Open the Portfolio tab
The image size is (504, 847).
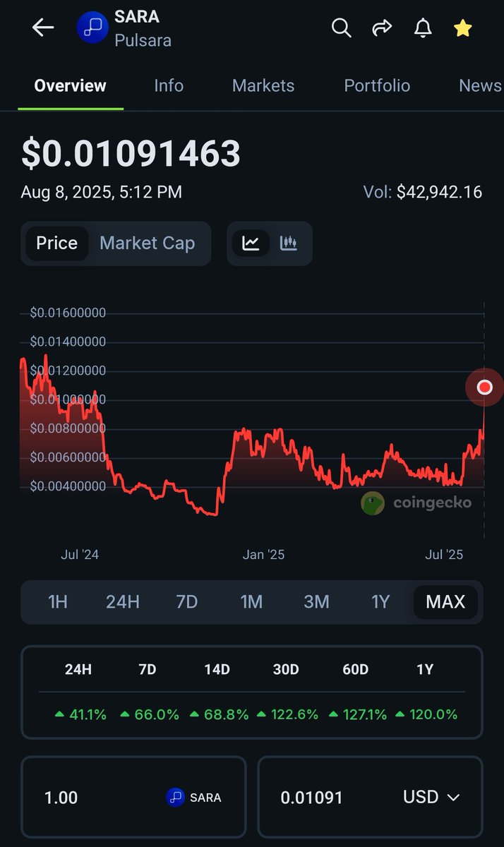pyautogui.click(x=377, y=85)
